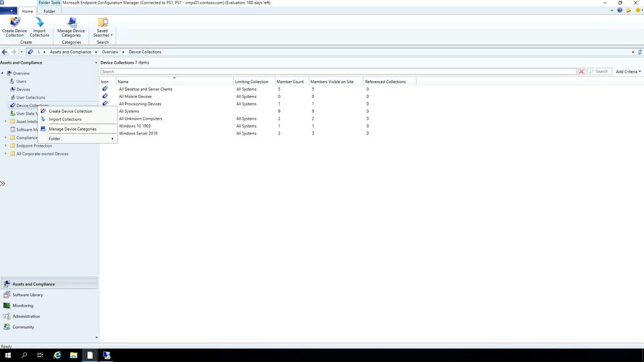
Task: Sort by Member Count column header
Action: coord(291,82)
